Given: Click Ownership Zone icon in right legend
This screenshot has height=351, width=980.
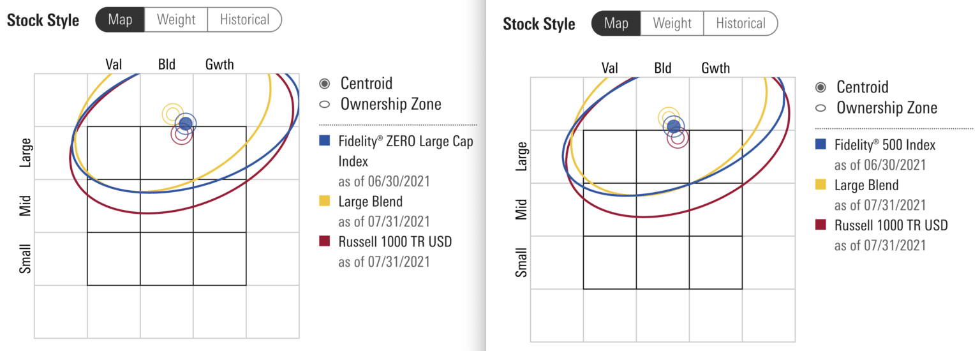Looking at the screenshot, I should click(x=820, y=107).
